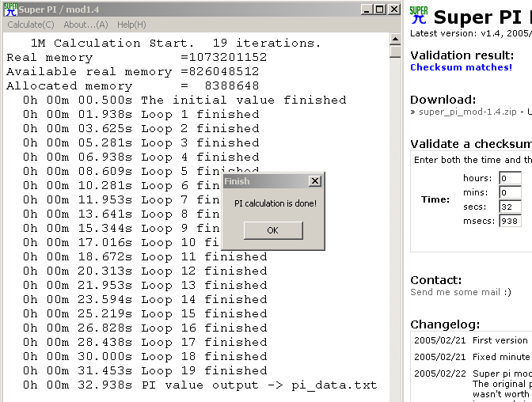
Task: Click the 'PI value output -> pi_data.txt' line
Action: point(199,385)
